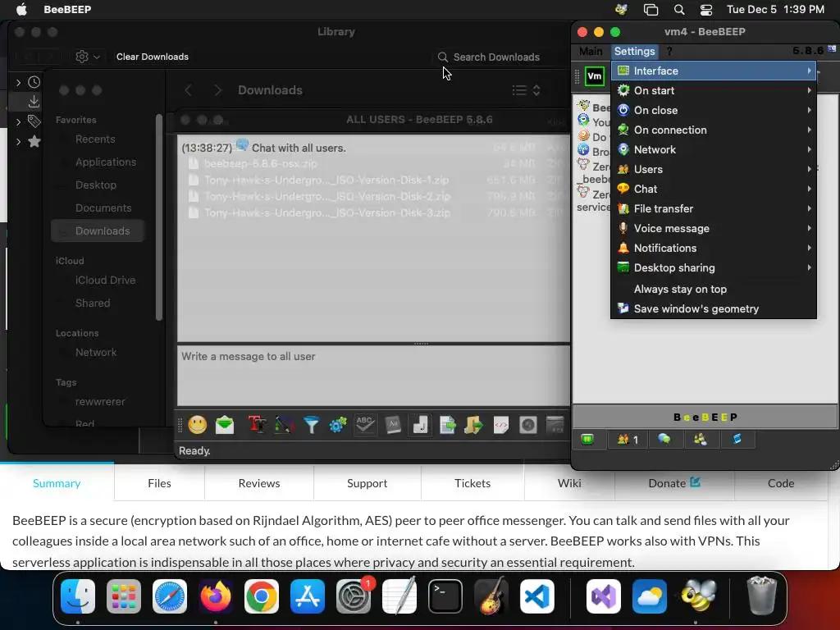Open the gear dropdown in Library toolbar

(88, 57)
